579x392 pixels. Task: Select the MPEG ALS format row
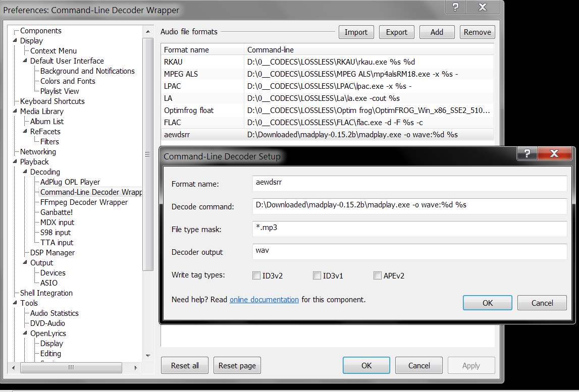pyautogui.click(x=327, y=74)
